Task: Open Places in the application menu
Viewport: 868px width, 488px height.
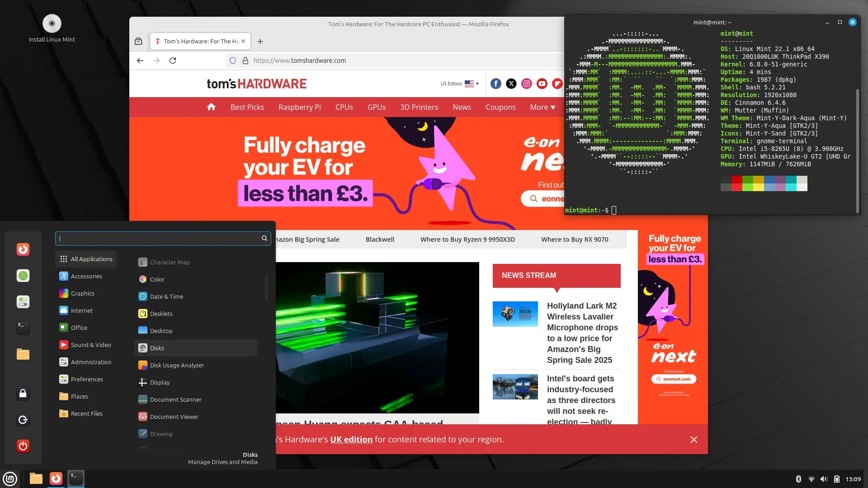Action: pos(86,396)
